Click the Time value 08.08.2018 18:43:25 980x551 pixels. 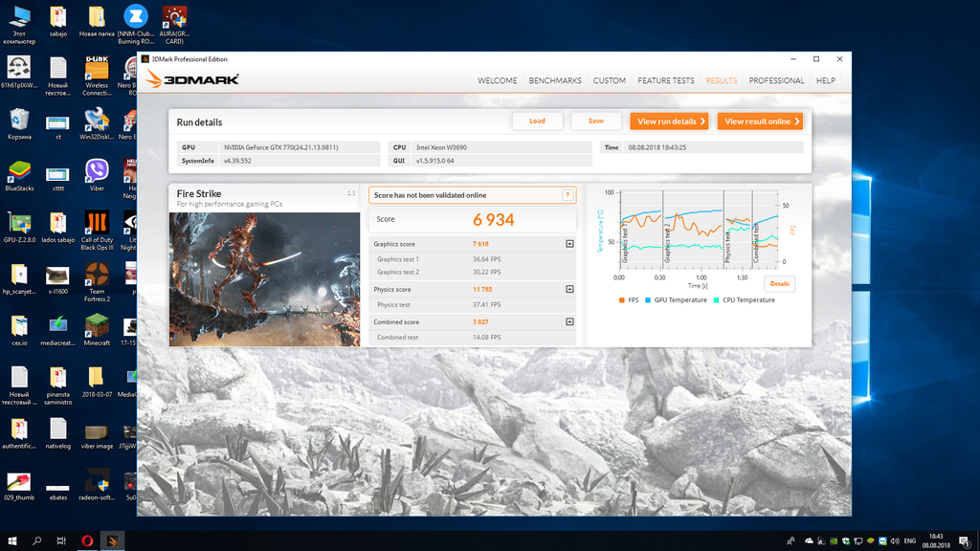coord(657,147)
